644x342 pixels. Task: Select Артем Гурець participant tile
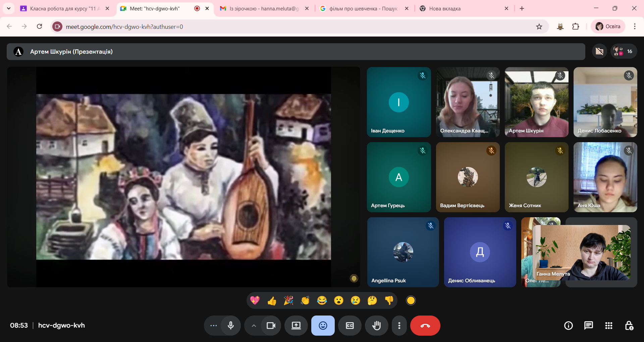399,177
